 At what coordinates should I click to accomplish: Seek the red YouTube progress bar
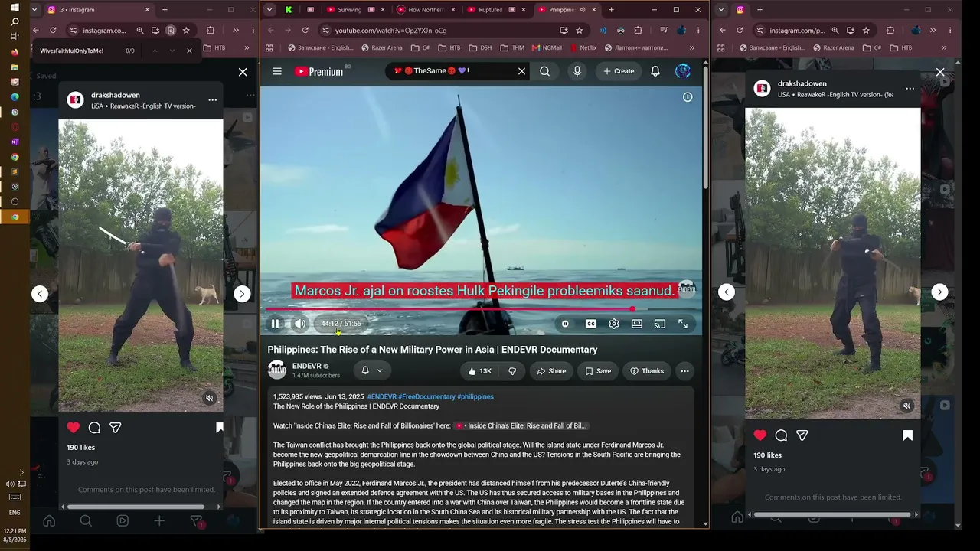[481, 309]
